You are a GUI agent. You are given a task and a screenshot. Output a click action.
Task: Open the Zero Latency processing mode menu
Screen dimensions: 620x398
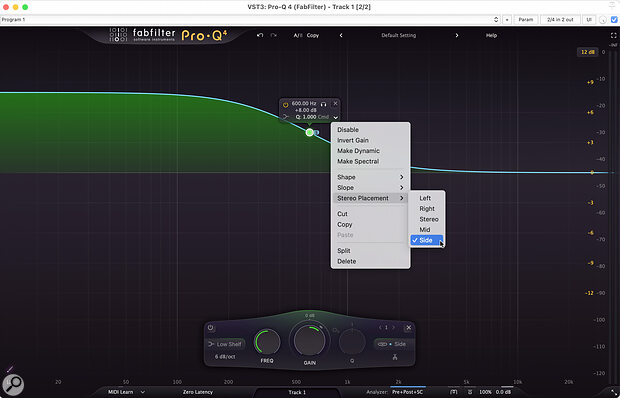(x=198, y=392)
